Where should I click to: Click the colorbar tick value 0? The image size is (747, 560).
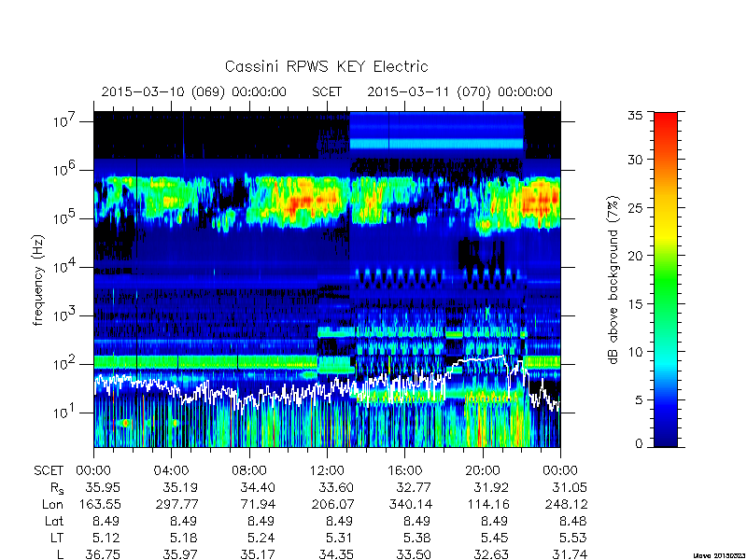tap(639, 443)
